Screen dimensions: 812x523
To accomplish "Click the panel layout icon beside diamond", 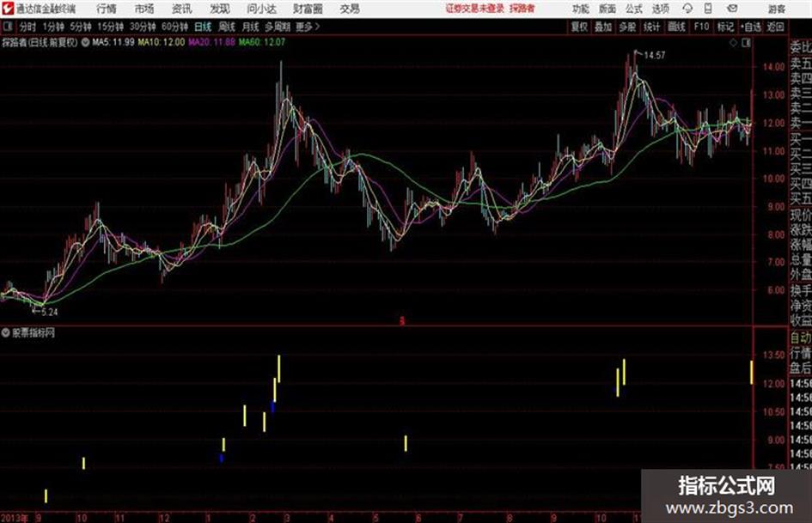I will (746, 43).
